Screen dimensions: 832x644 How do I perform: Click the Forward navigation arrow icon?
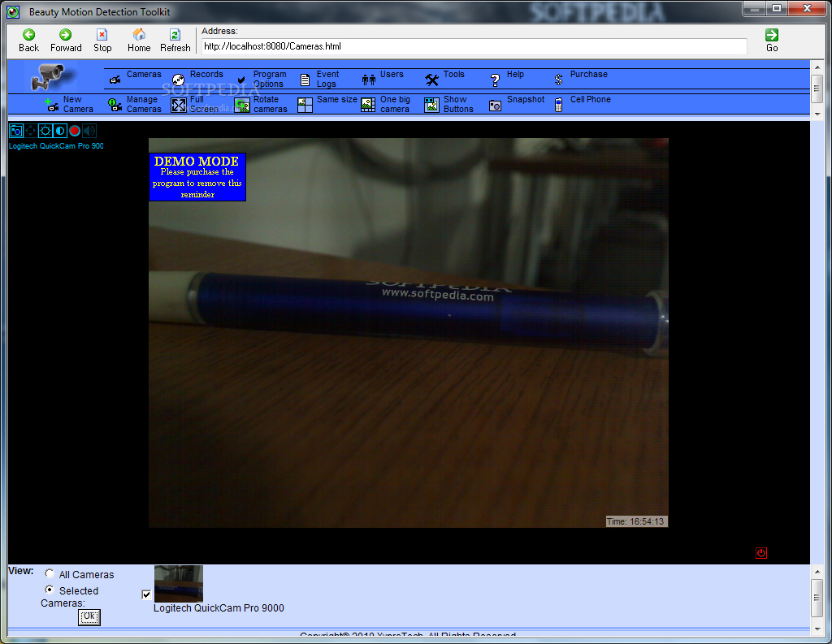click(65, 35)
